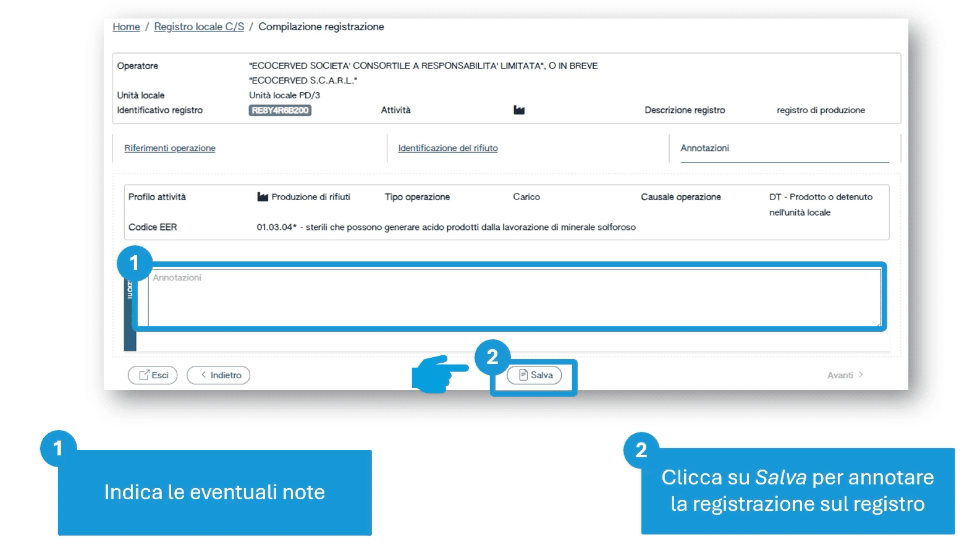Navigate to the Registro locale C/S breadcrumb
Screen dimensions: 980x545
click(199, 27)
